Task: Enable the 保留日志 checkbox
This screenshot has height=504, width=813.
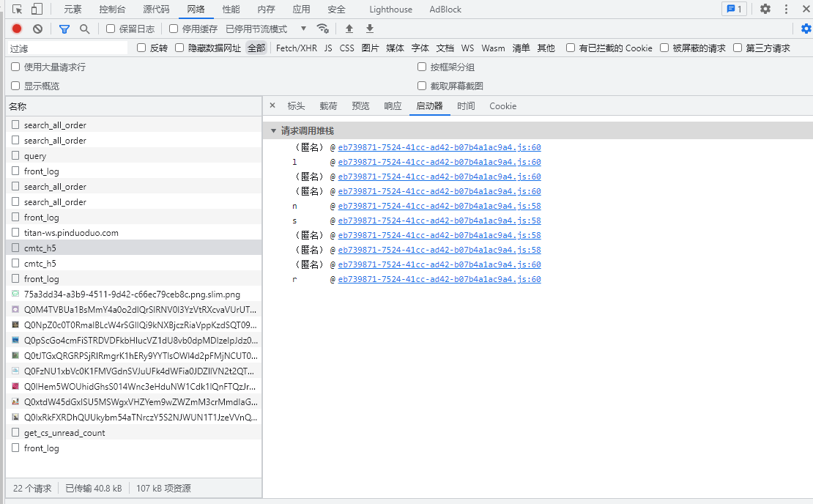Action: point(111,29)
